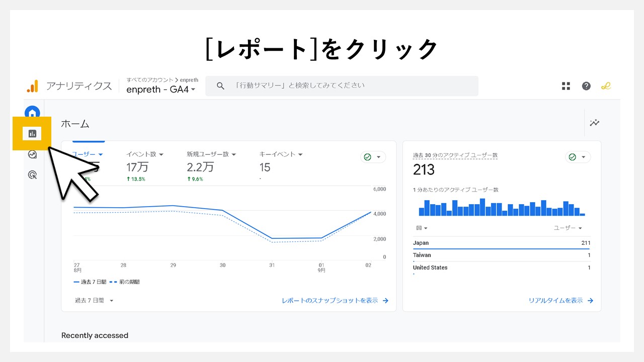The width and height of the screenshot is (644, 362).
Task: Click the yellow account avatar top right
Action: (606, 85)
